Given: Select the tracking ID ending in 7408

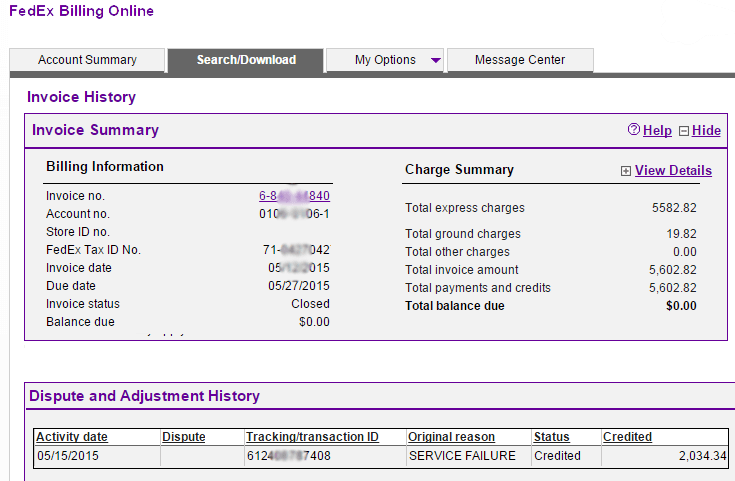Looking at the screenshot, I should click(x=289, y=456).
